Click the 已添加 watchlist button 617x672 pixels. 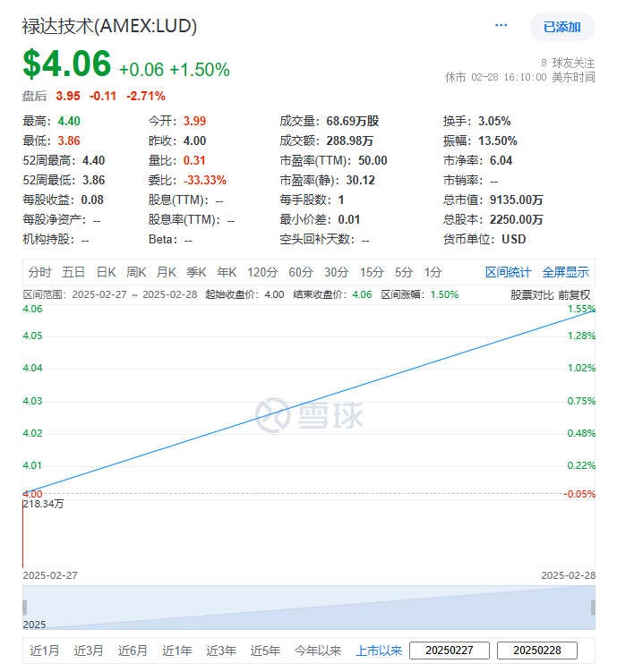point(562,27)
